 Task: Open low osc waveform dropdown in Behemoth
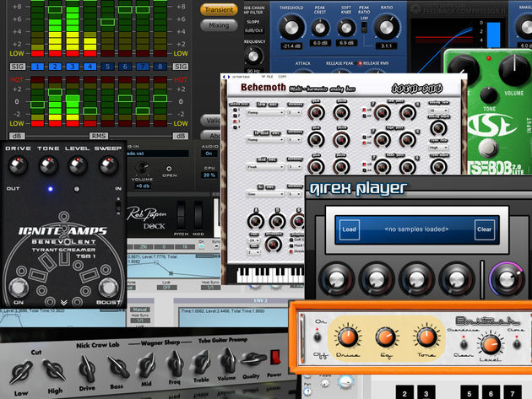265,112
